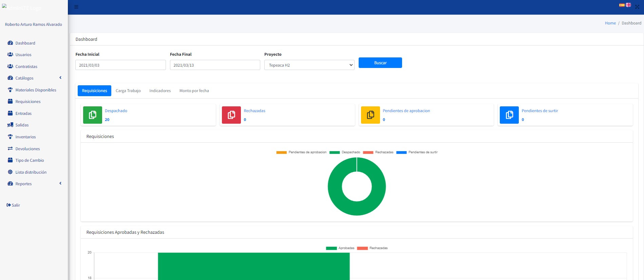Switch to the Carga Trabajo tab
This screenshot has height=280, width=644.
[x=128, y=91]
